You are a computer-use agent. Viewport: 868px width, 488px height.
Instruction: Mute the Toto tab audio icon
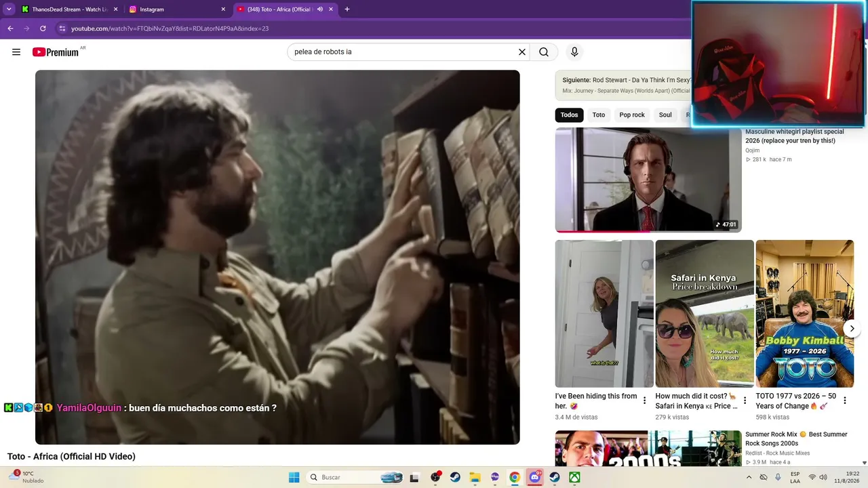pyautogui.click(x=320, y=9)
